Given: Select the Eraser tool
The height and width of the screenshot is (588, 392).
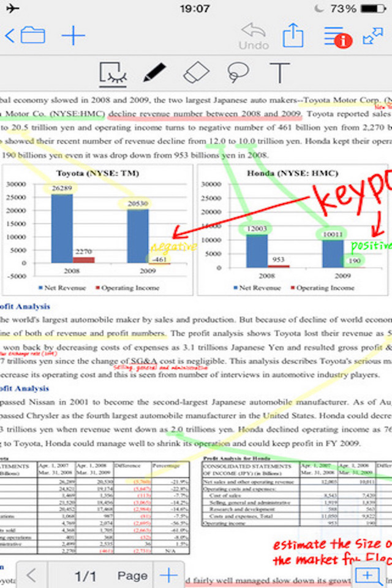Looking at the screenshot, I should (196, 72).
